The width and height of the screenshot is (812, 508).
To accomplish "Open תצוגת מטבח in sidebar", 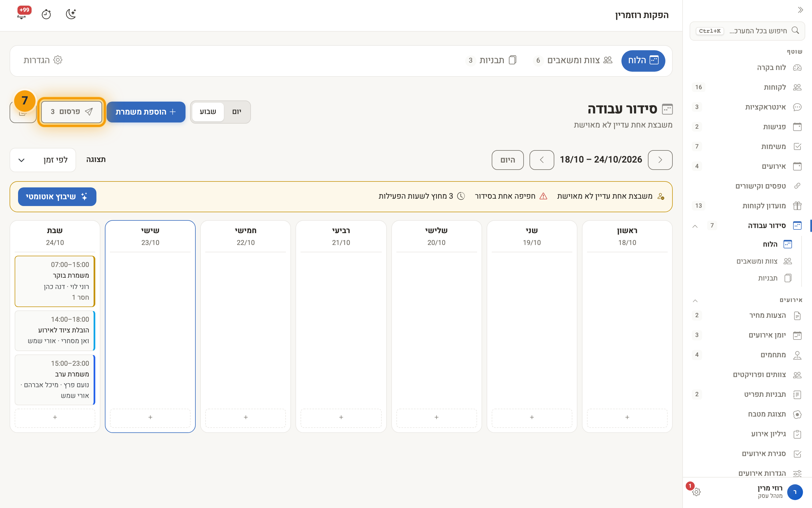I will point(747,414).
